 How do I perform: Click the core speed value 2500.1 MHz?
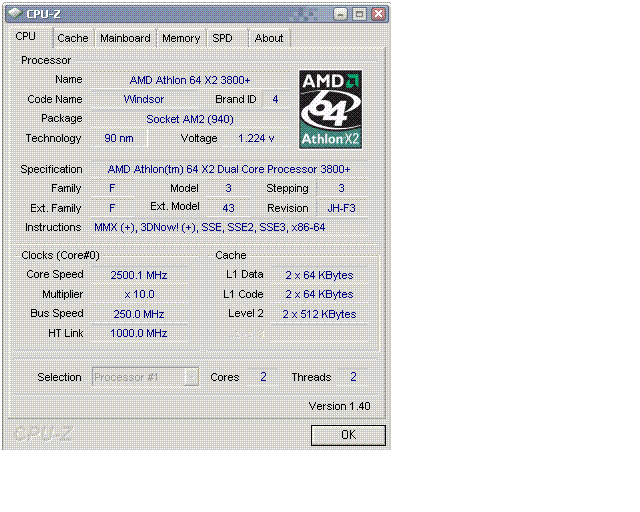click(x=139, y=275)
